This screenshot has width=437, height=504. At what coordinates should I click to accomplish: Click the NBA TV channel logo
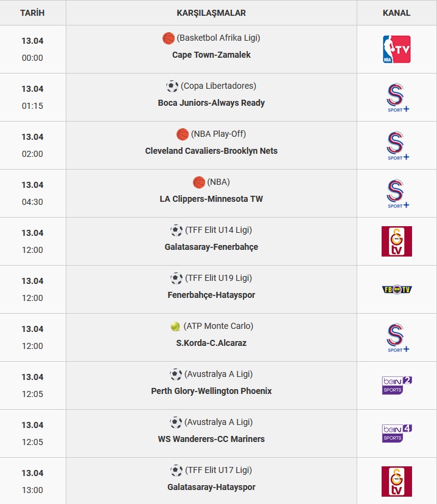[396, 49]
